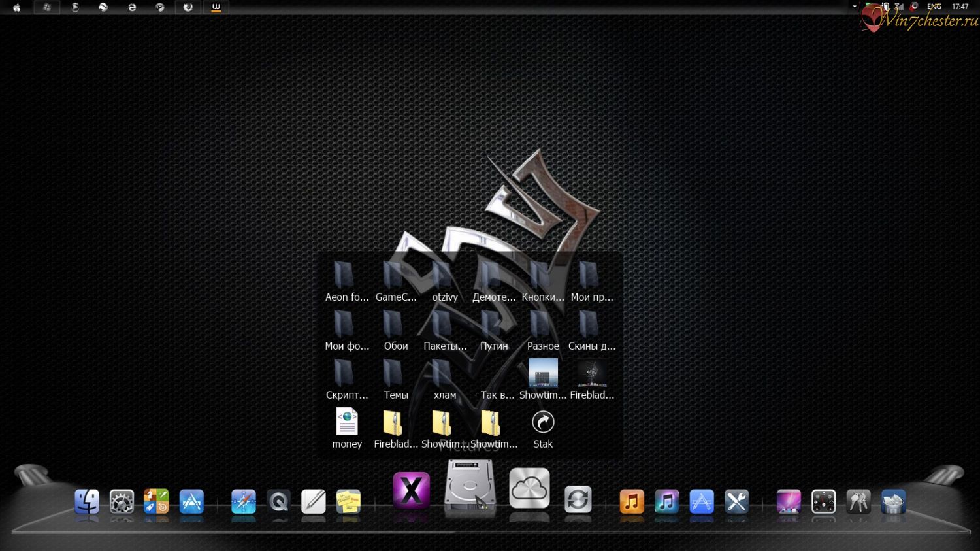Open the 'GameC...' folder

pos(396,282)
